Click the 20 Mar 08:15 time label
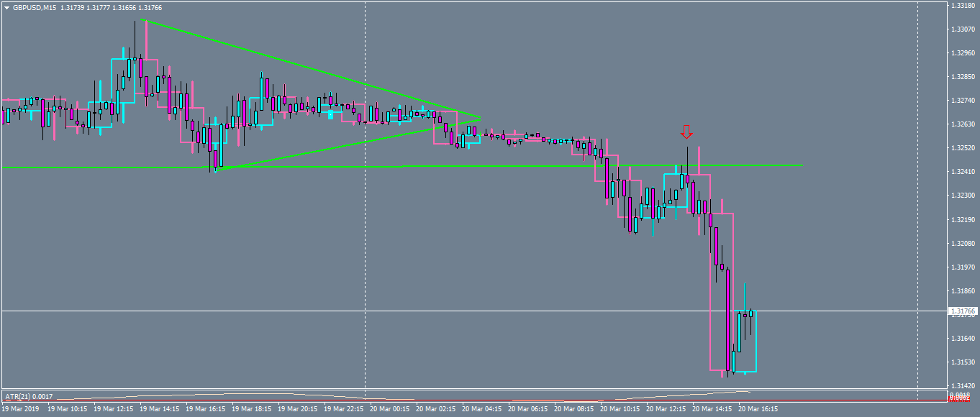This screenshot has width=980, height=417. 574,408
